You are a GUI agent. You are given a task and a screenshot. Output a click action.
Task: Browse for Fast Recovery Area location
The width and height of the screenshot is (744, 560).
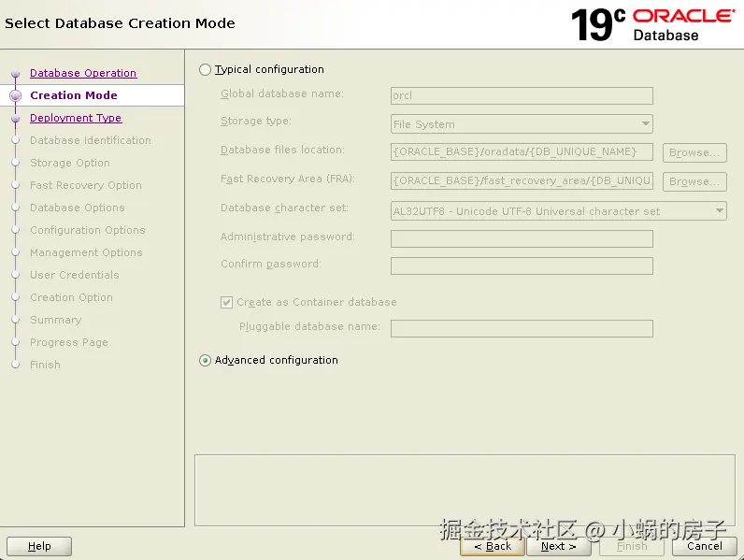[x=694, y=181]
